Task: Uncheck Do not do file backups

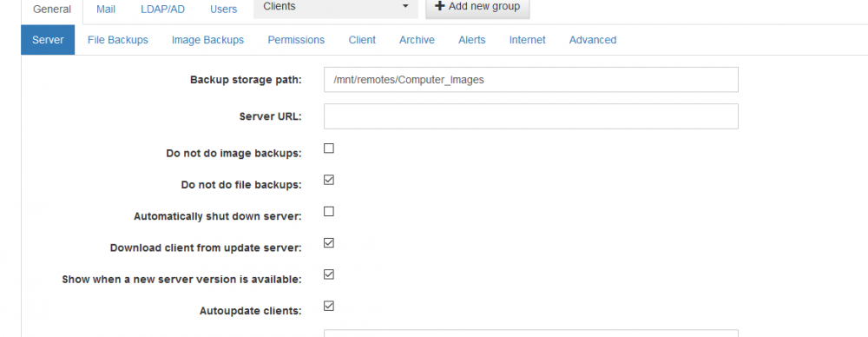Action: tap(329, 180)
